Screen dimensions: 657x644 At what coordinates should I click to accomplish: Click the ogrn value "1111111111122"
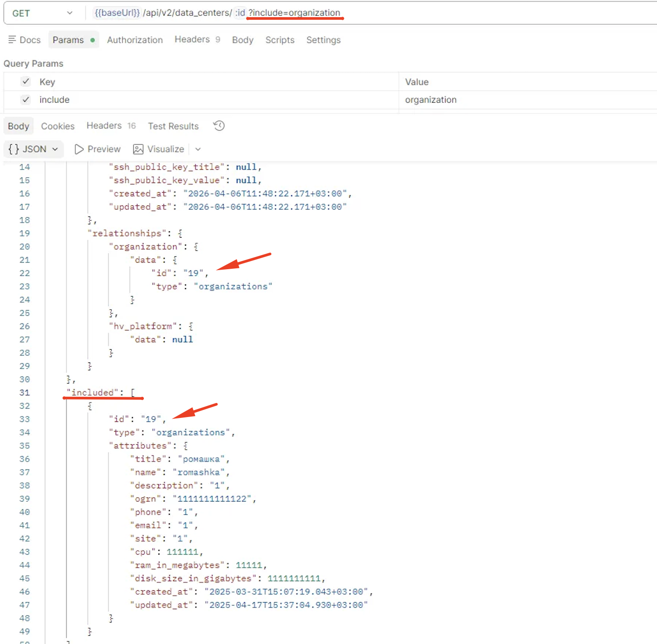pos(212,498)
